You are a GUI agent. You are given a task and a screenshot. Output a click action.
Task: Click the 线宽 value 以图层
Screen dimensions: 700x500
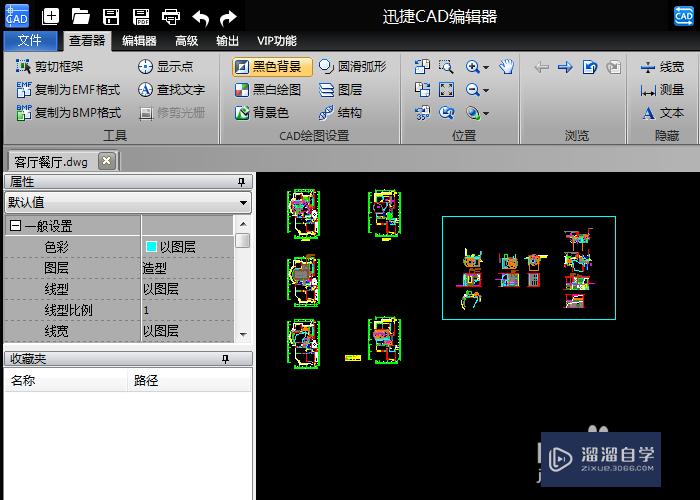click(161, 331)
